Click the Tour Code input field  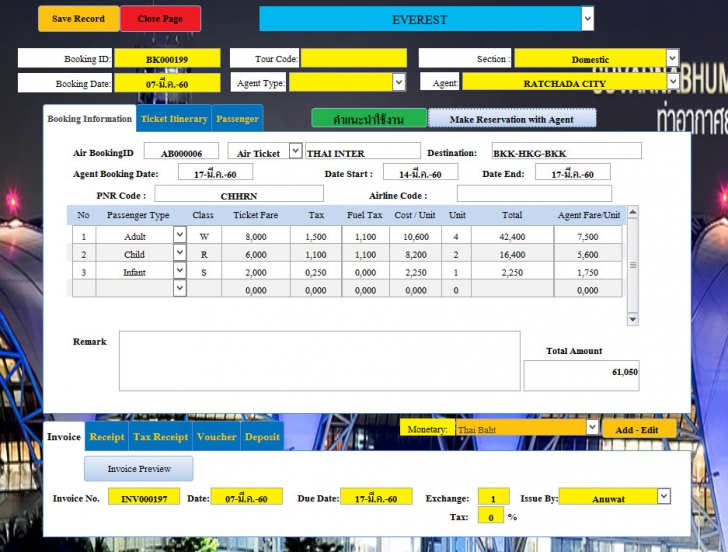[x=354, y=58]
